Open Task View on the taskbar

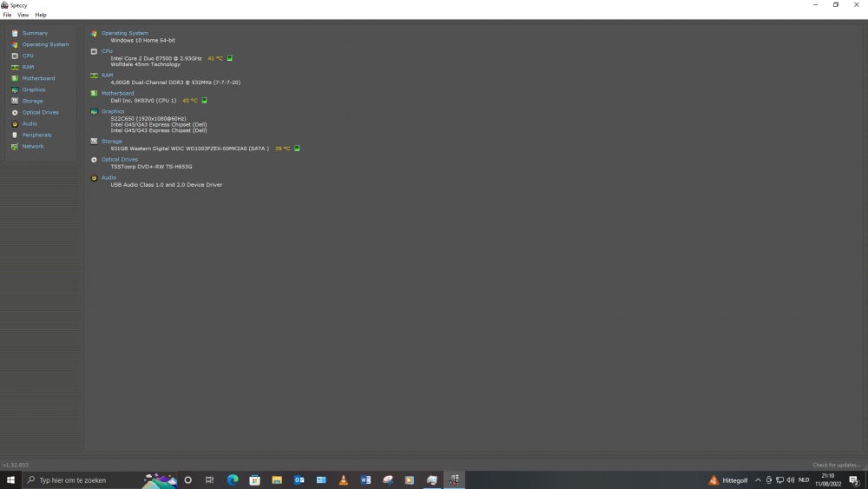point(209,480)
